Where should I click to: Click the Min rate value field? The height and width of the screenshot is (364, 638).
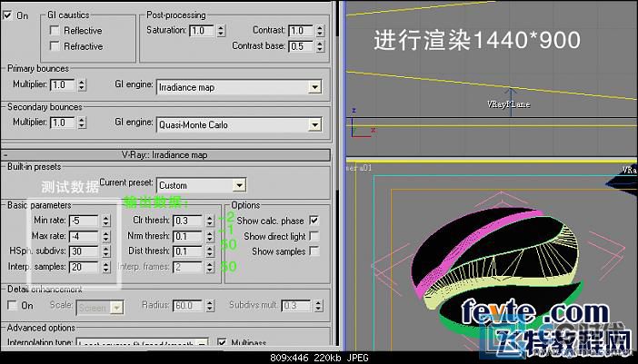point(84,221)
